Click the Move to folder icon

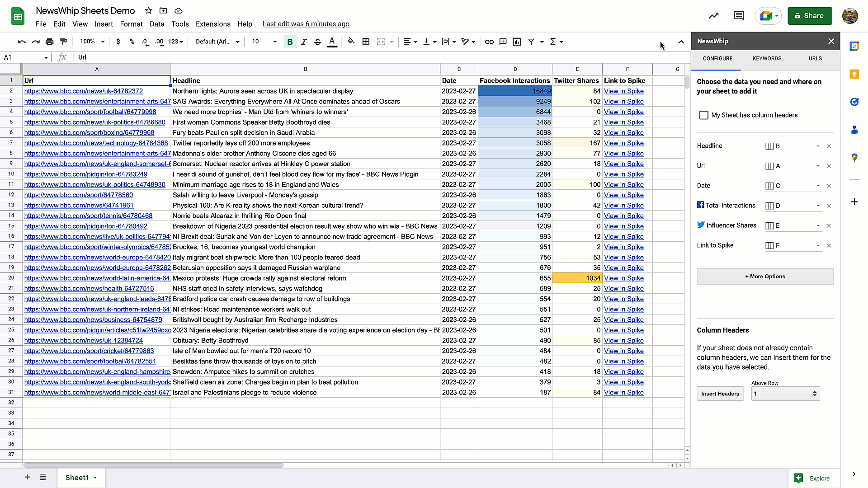point(163,10)
